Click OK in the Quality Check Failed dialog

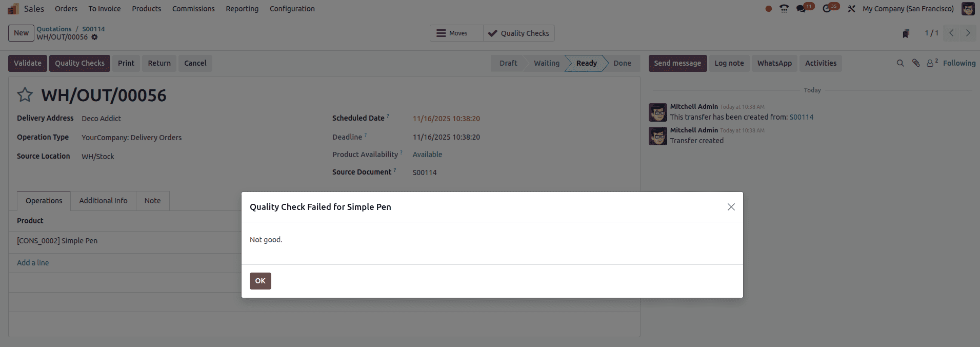point(260,281)
